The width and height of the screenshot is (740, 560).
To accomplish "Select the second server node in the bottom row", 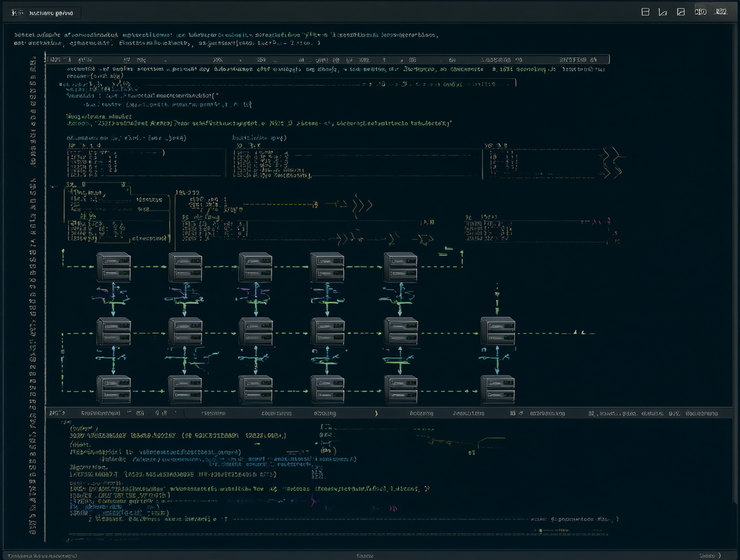I will point(185,389).
